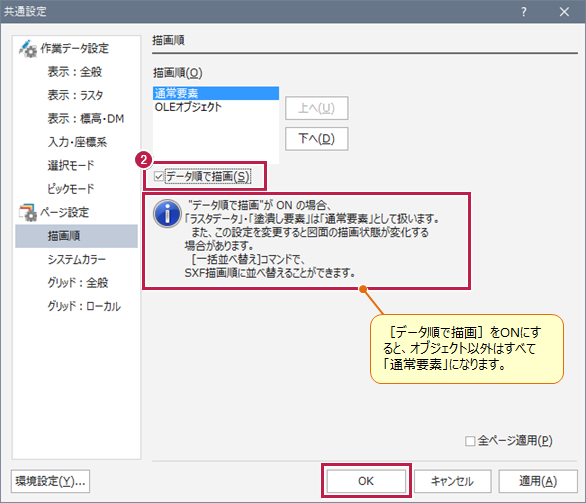Click the help question mark icon
The height and width of the screenshot is (503, 586).
pos(524,12)
